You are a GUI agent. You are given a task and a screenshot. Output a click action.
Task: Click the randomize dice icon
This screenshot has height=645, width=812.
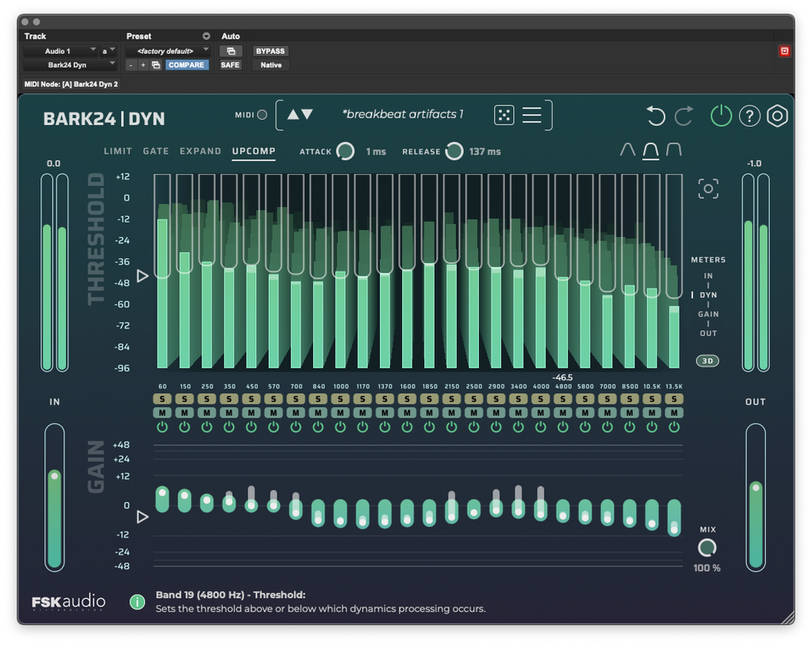pos(504,115)
